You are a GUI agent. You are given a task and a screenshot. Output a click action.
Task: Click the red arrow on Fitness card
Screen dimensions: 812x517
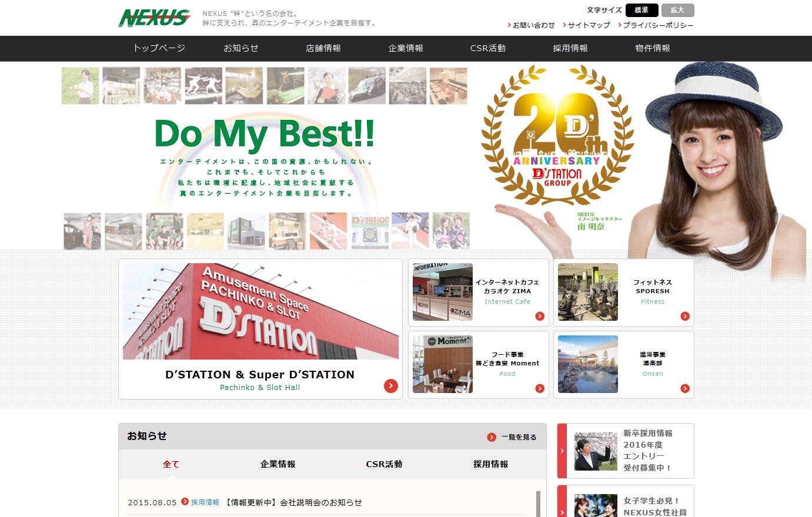click(685, 316)
